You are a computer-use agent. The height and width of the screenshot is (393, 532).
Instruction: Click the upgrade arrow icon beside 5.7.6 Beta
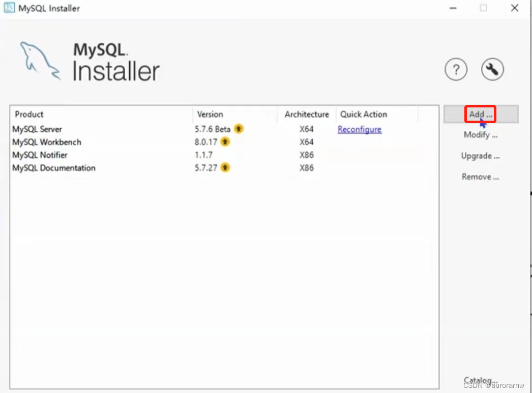[239, 129]
